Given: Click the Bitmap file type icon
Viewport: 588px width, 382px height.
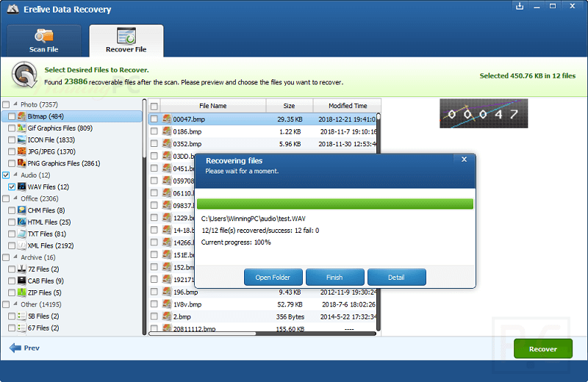Looking at the screenshot, I should (x=22, y=116).
